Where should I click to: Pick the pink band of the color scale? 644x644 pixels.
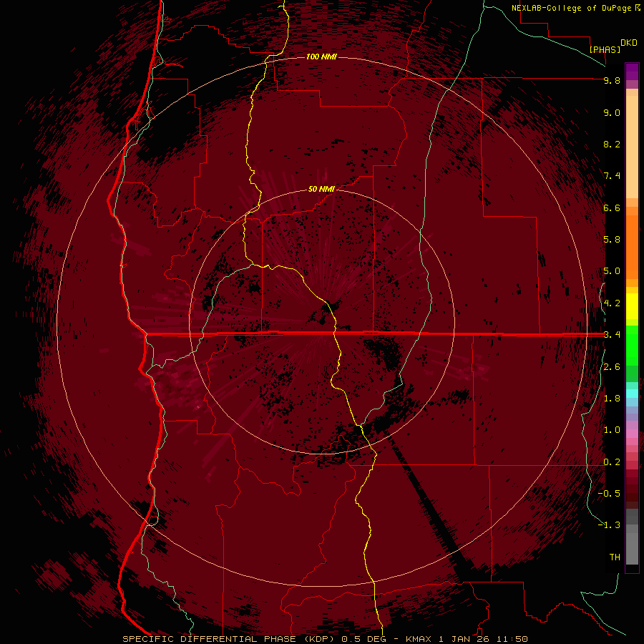click(x=632, y=434)
